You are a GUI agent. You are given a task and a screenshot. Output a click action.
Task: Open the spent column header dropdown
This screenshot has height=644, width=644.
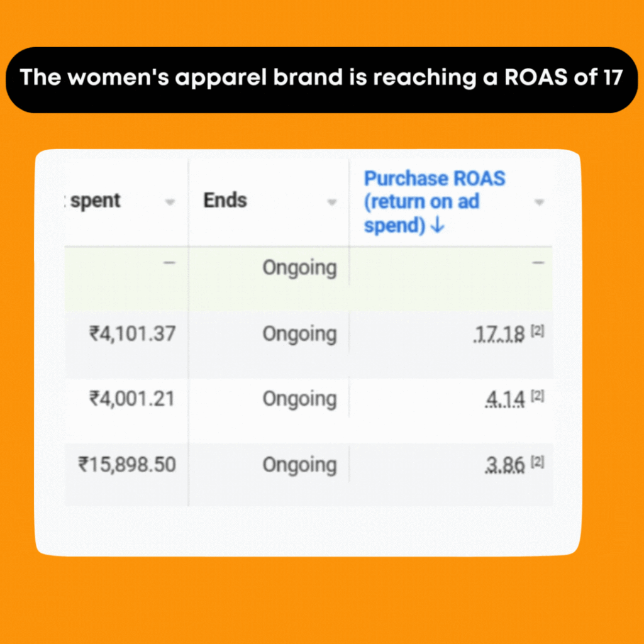tap(169, 203)
